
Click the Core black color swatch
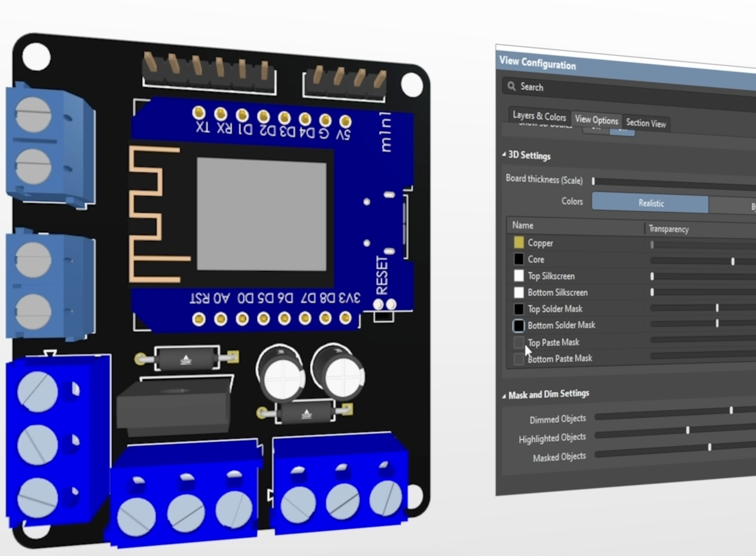519,259
